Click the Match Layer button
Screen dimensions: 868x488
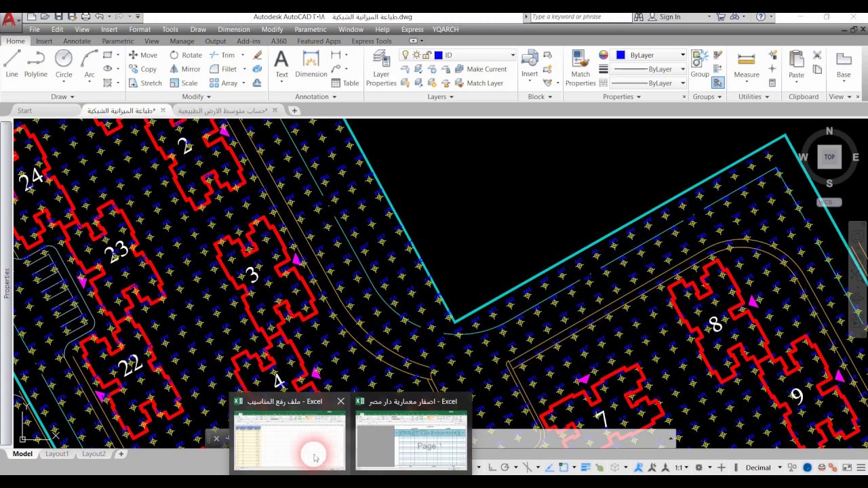(479, 83)
